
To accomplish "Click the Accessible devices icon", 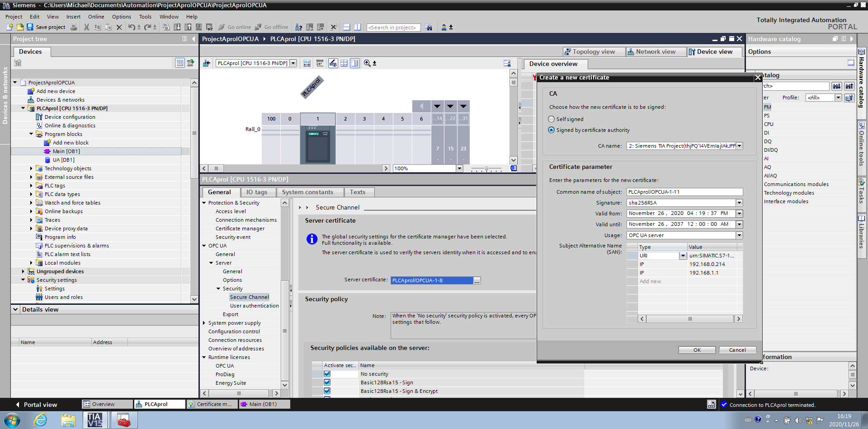I will pyautogui.click(x=298, y=27).
